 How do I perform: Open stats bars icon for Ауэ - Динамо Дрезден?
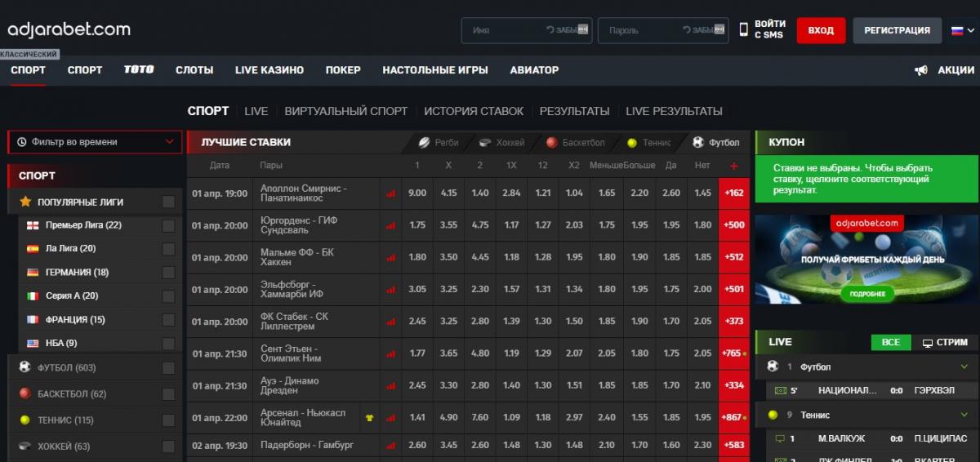[390, 385]
